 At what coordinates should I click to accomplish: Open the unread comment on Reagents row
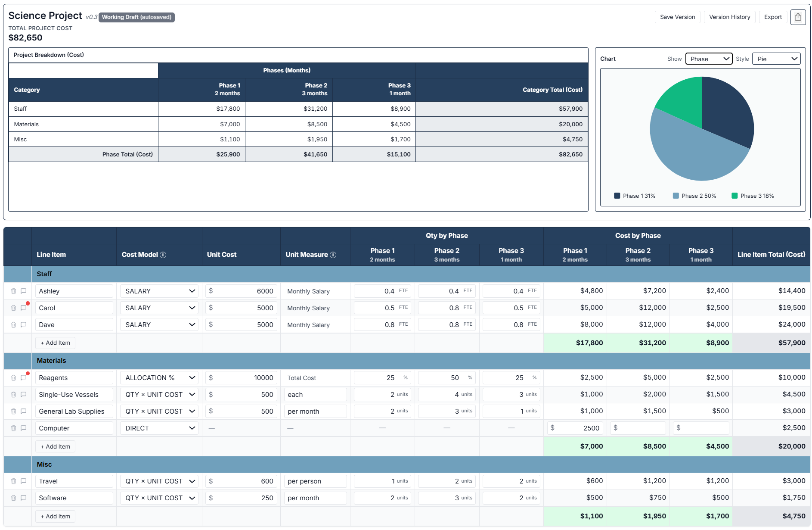[x=24, y=377]
